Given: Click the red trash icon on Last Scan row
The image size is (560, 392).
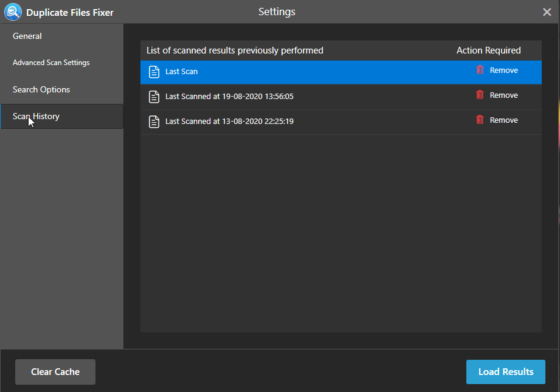Looking at the screenshot, I should tap(480, 70).
